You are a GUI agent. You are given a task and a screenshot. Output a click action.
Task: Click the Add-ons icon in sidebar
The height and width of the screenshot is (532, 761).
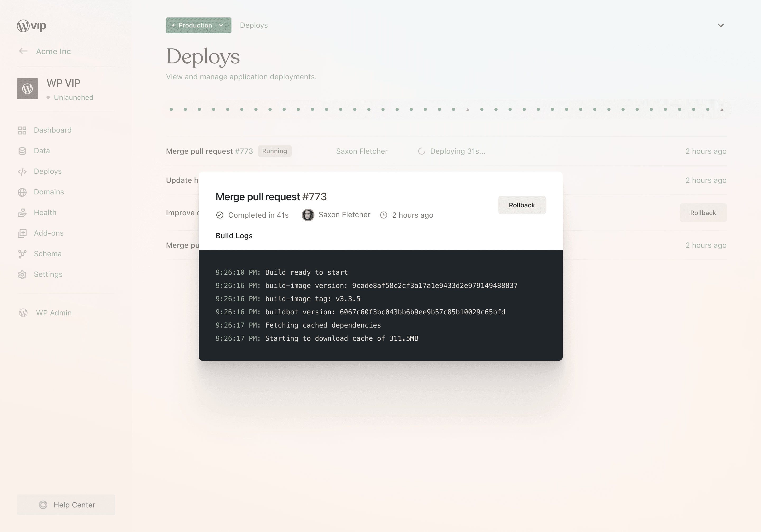click(22, 233)
